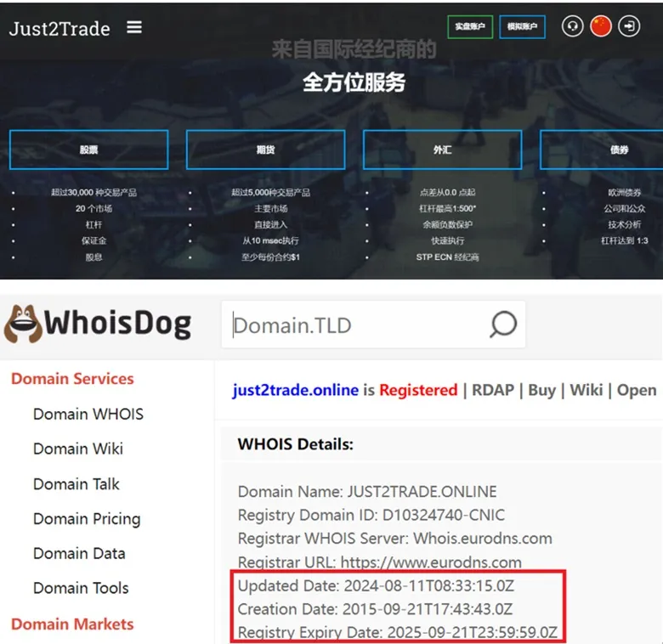The height and width of the screenshot is (644, 663).
Task: Click the 超过30,000 种交易产品 item
Action: tap(93, 193)
